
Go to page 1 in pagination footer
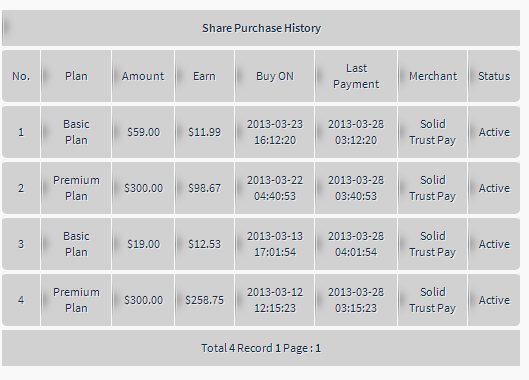tap(318, 348)
